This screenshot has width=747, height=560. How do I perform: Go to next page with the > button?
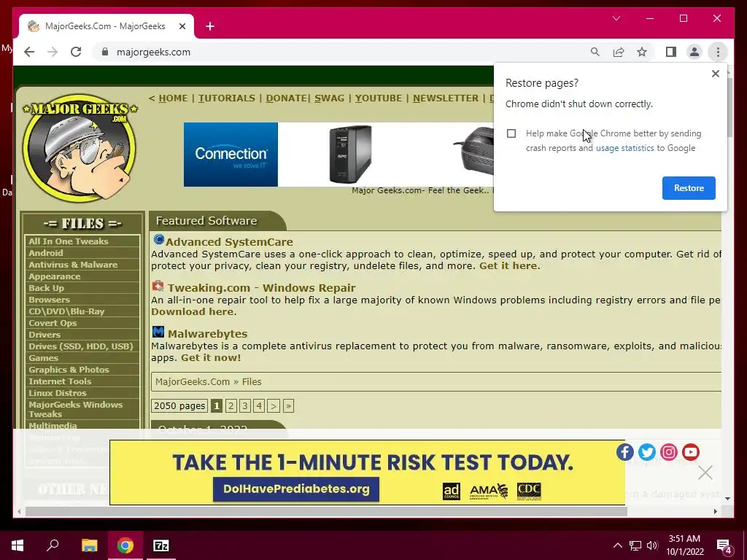pos(273,405)
